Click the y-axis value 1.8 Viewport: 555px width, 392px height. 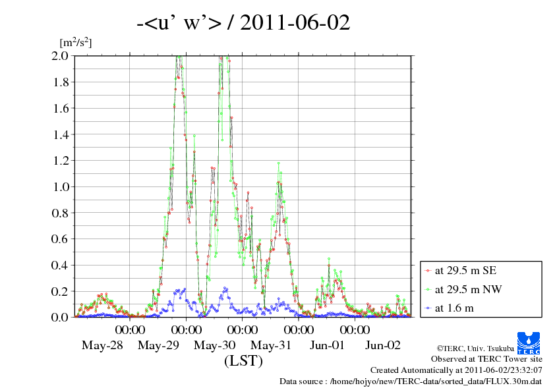[x=60, y=82]
